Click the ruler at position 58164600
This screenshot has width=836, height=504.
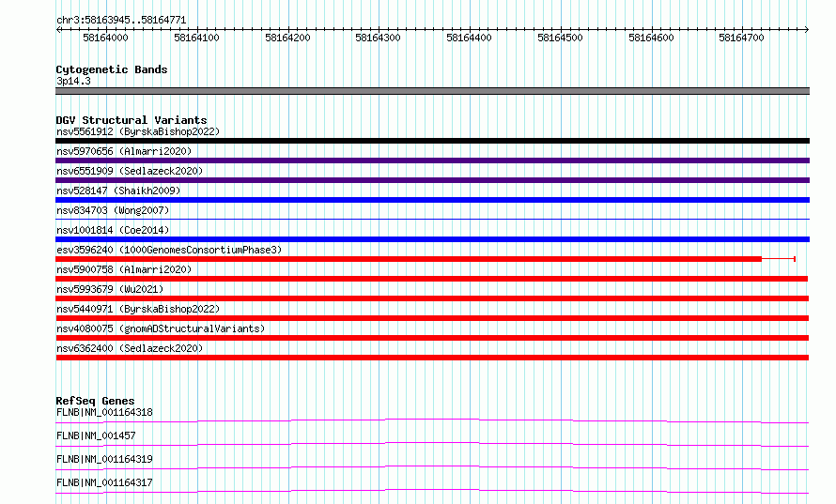[x=652, y=38]
